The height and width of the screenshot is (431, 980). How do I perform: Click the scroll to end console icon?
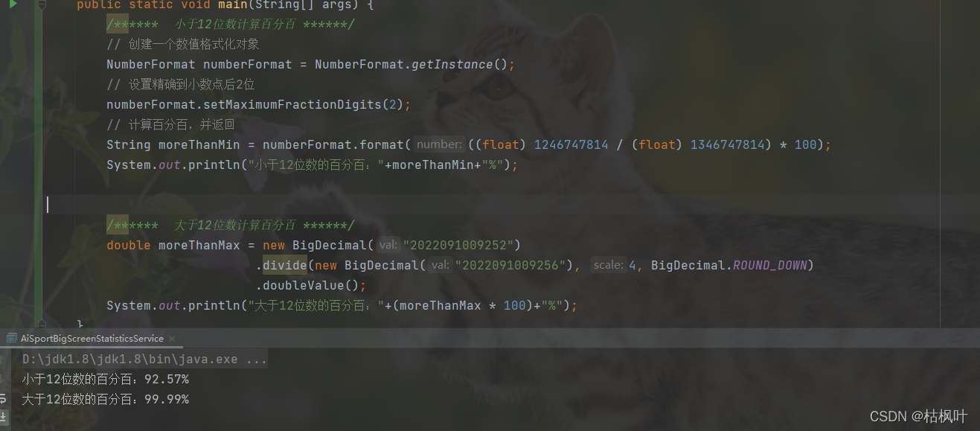[4, 418]
